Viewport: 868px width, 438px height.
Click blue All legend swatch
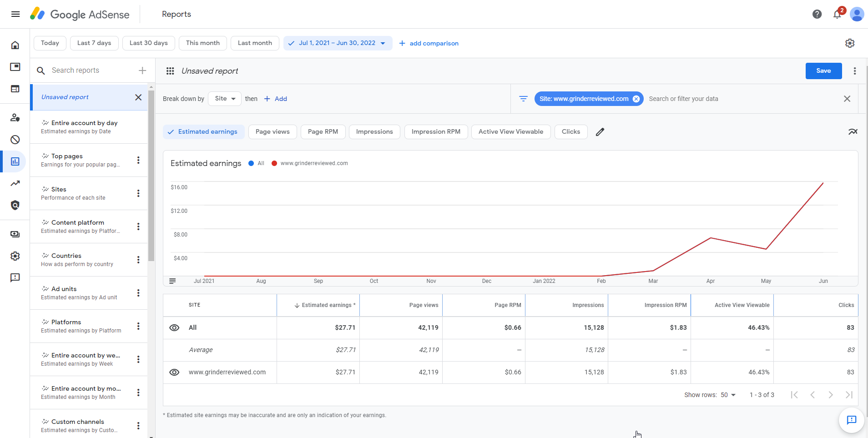(x=251, y=163)
